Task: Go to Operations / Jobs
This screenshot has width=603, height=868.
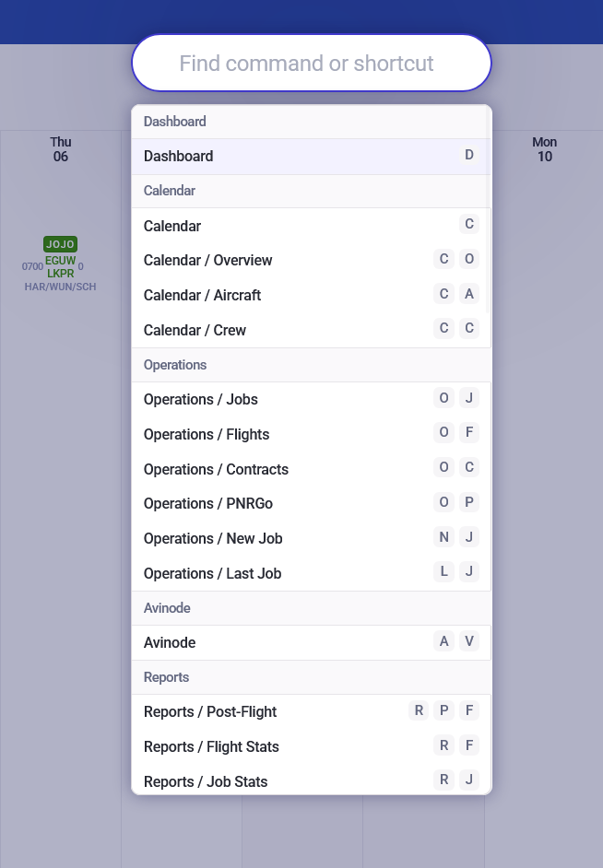Action: pyautogui.click(x=311, y=400)
